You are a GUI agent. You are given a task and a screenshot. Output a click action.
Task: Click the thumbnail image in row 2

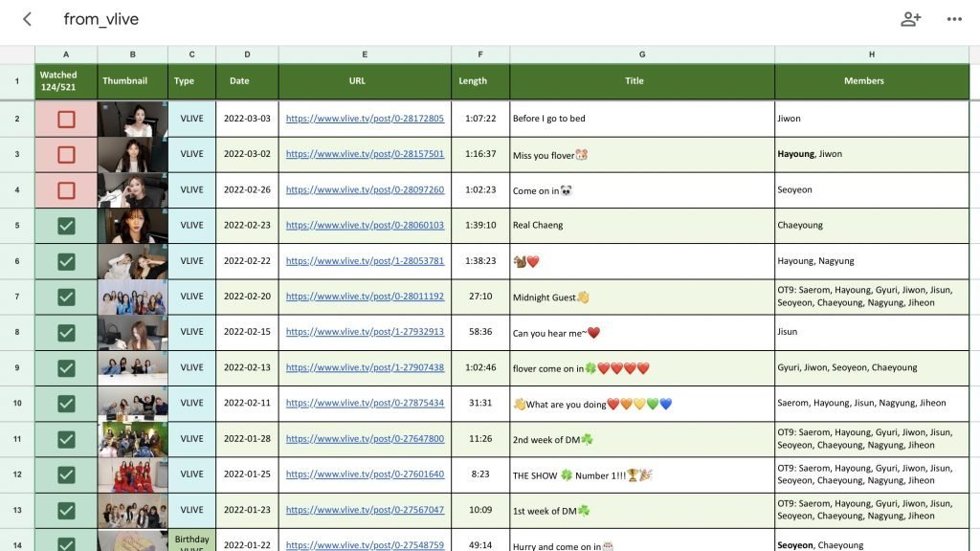pos(132,119)
